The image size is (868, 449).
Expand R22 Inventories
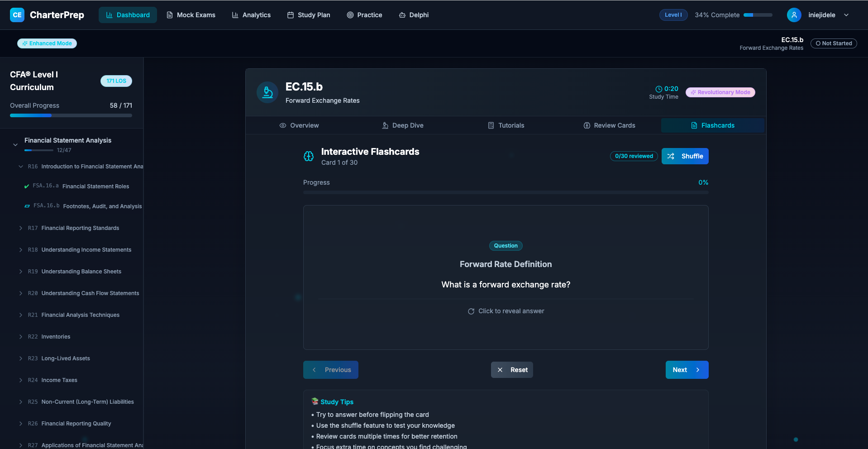[21, 337]
